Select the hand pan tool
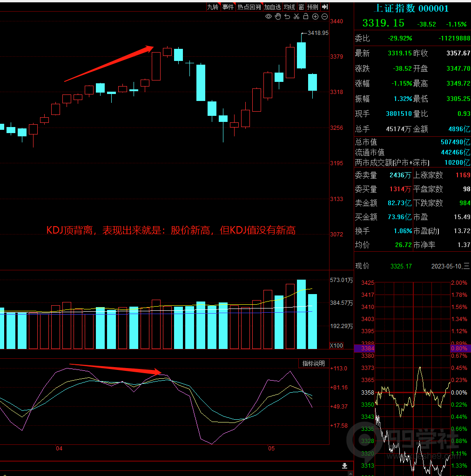 278,17
